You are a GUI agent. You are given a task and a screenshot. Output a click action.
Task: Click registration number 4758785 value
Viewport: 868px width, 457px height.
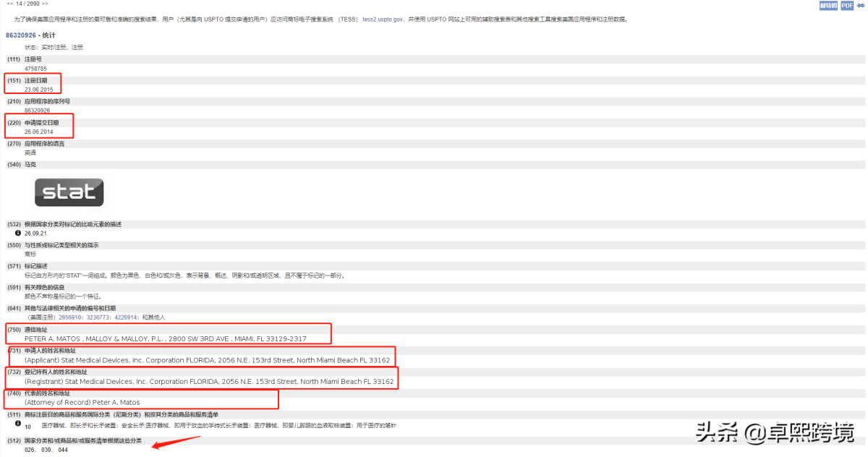(x=35, y=69)
